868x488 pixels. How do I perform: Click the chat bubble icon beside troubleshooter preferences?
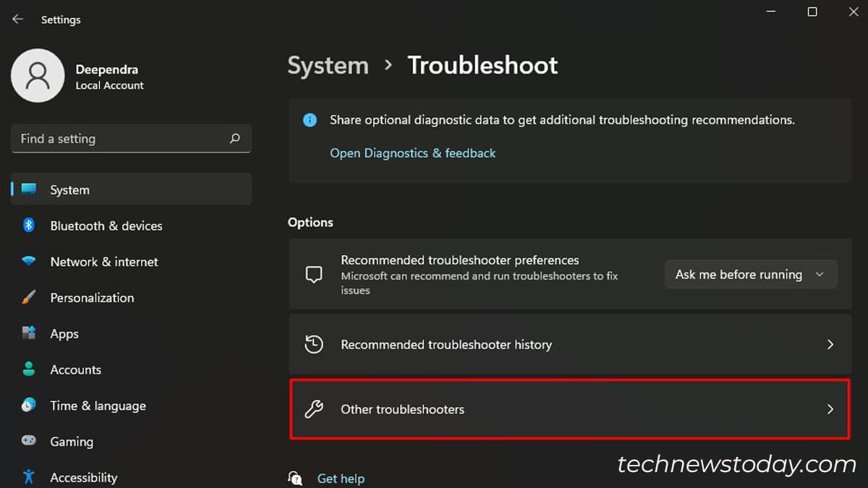[313, 275]
